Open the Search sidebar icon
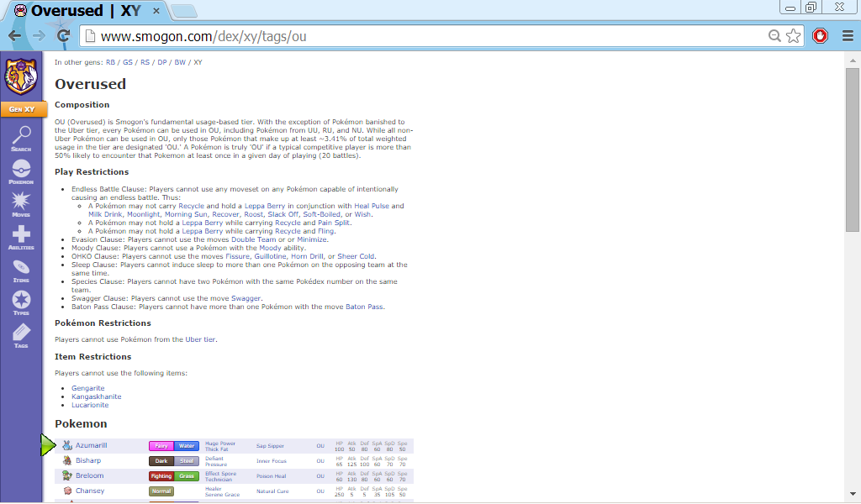Screen dimensions: 861x504 [x=21, y=139]
